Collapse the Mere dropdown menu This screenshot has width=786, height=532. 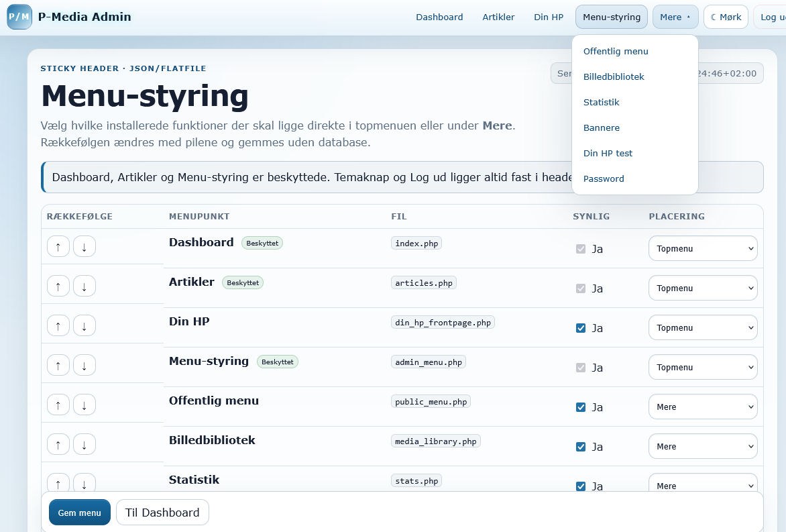pos(675,17)
